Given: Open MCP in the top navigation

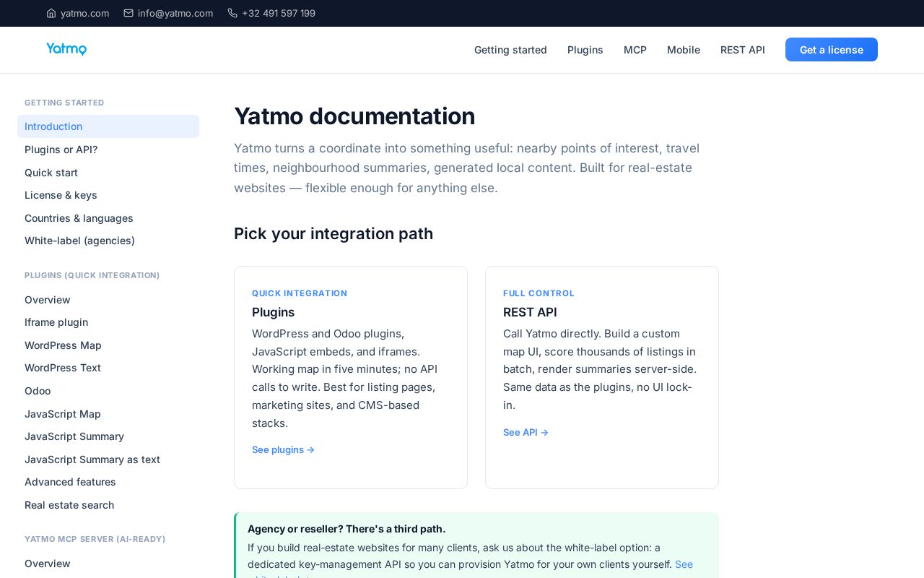Looking at the screenshot, I should 635,50.
